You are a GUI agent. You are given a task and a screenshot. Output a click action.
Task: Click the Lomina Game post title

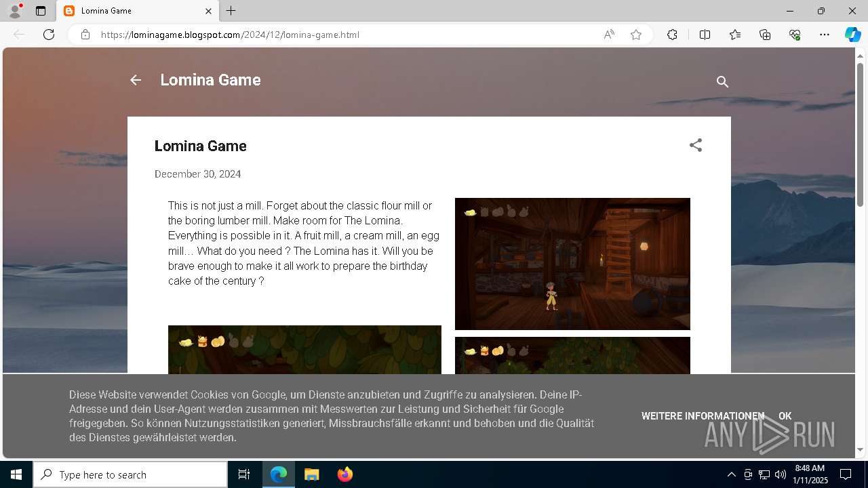click(x=200, y=146)
